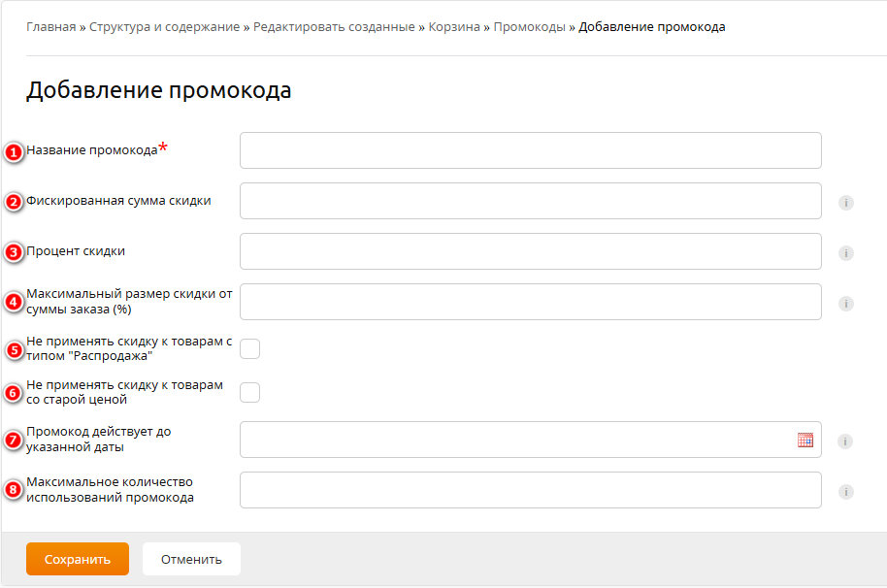
Task: Focus 'Максимальное количество использований промокода' input
Action: point(530,490)
